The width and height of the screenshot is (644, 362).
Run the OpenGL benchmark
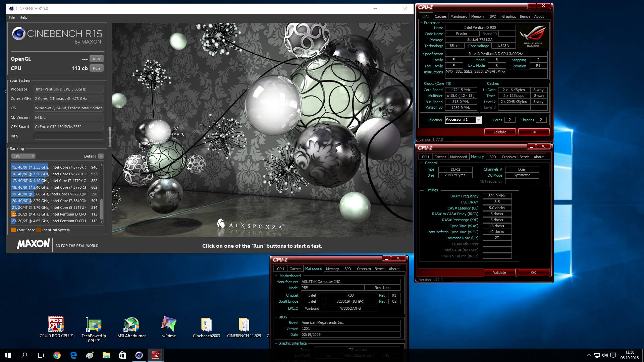click(x=96, y=59)
